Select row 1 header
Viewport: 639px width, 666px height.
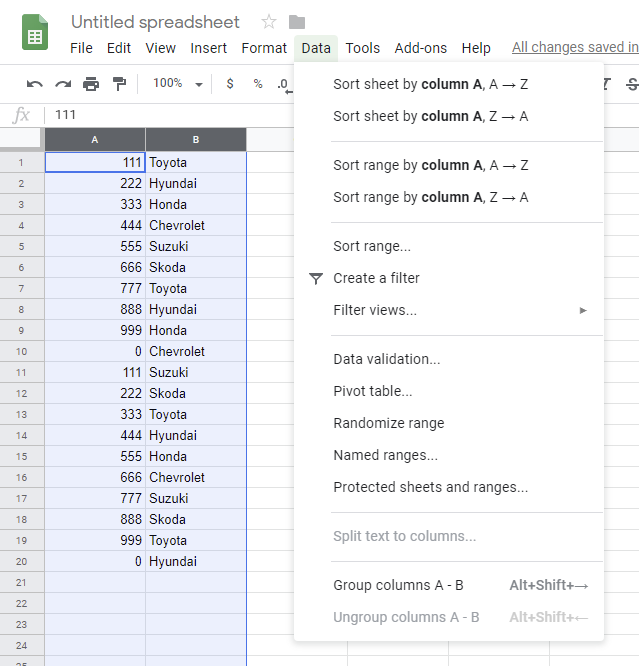tap(21, 162)
